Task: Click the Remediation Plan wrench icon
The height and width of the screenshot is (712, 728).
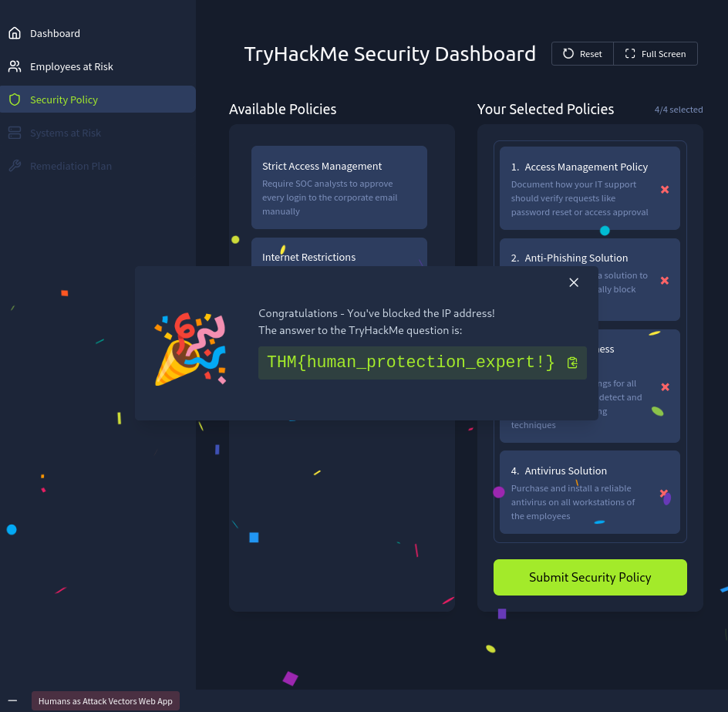Action: pyautogui.click(x=15, y=166)
